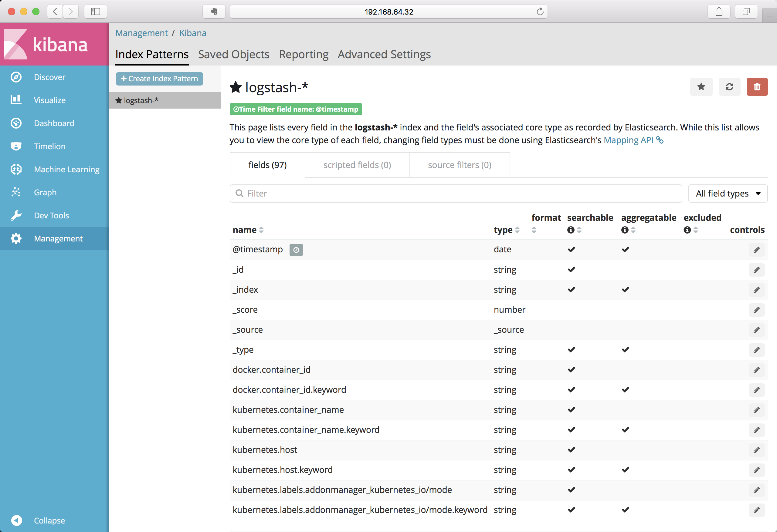Edit the _index field
This screenshot has width=777, height=532.
(757, 290)
